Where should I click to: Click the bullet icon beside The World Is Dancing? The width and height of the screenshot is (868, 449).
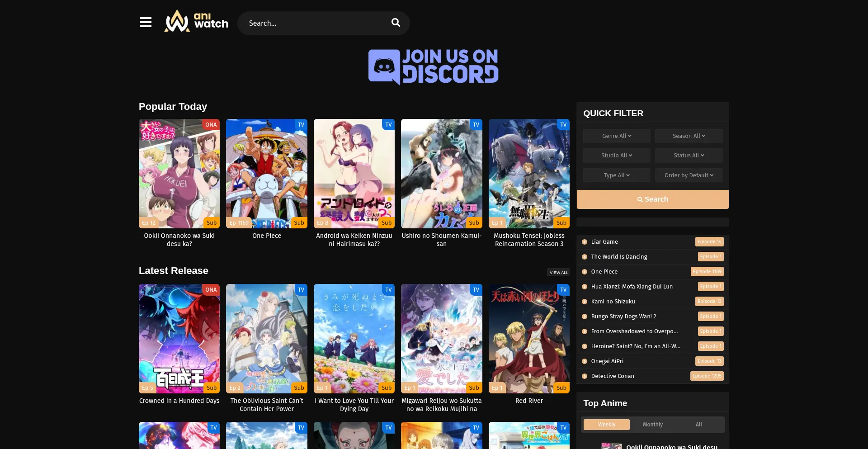coord(585,257)
